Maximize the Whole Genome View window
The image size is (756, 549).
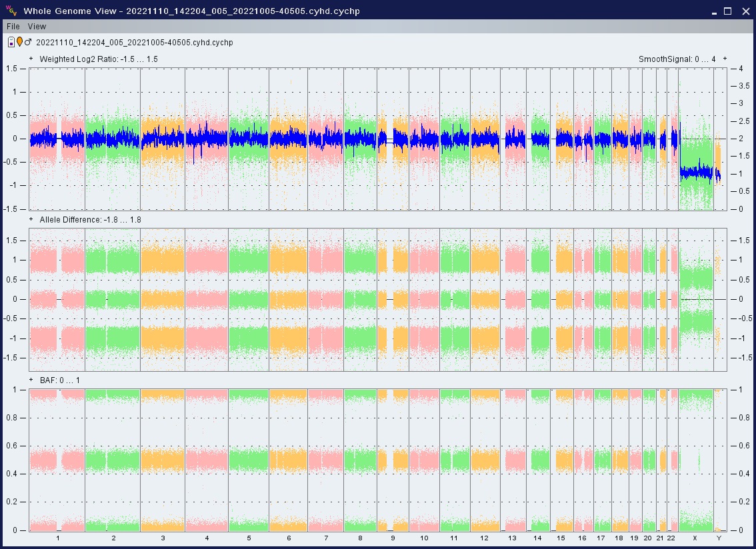[727, 11]
